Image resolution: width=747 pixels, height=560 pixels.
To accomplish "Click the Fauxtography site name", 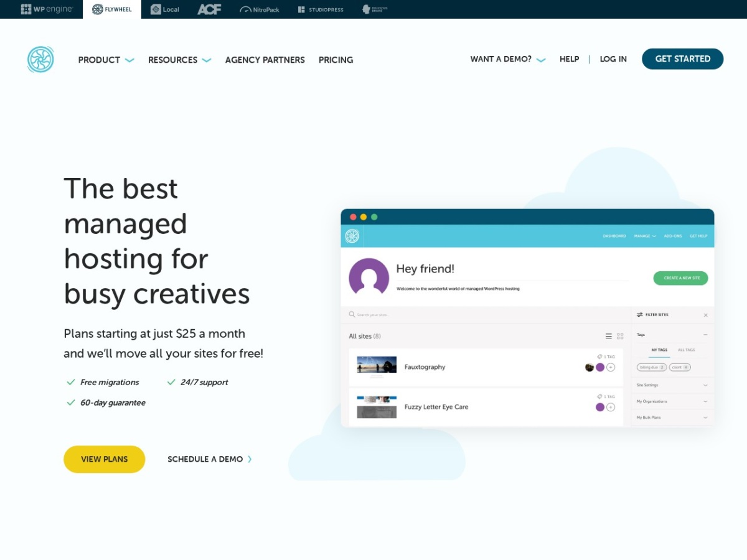I will [425, 367].
